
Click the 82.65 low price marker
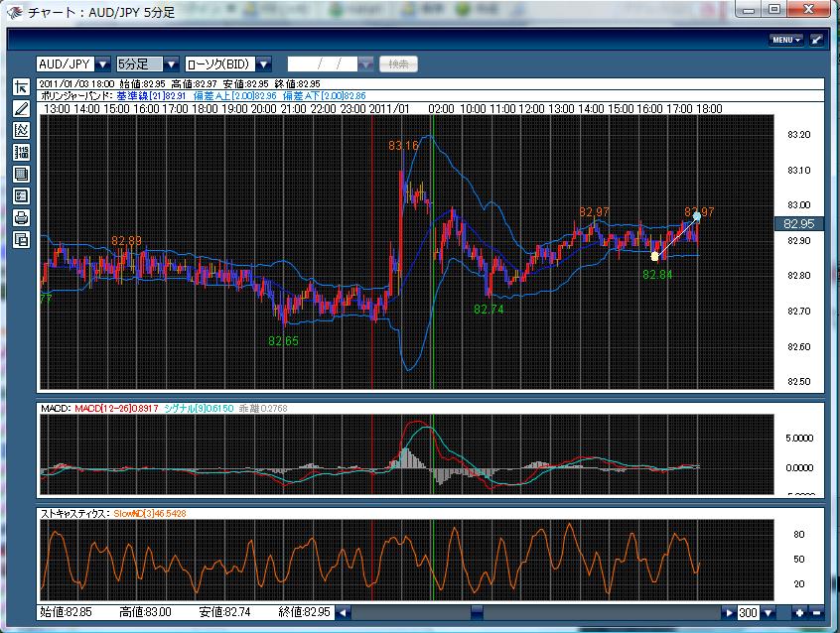tap(283, 340)
